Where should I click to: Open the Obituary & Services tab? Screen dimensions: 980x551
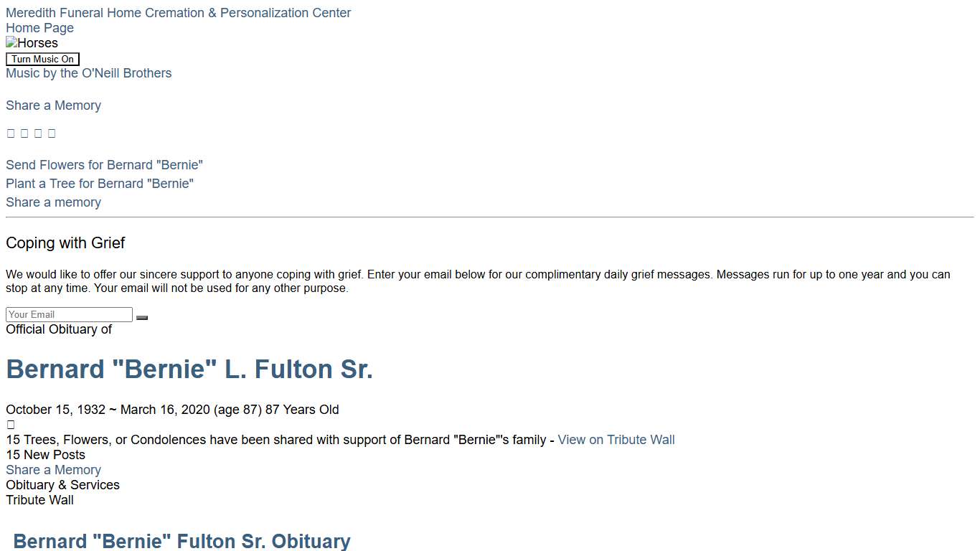click(62, 485)
